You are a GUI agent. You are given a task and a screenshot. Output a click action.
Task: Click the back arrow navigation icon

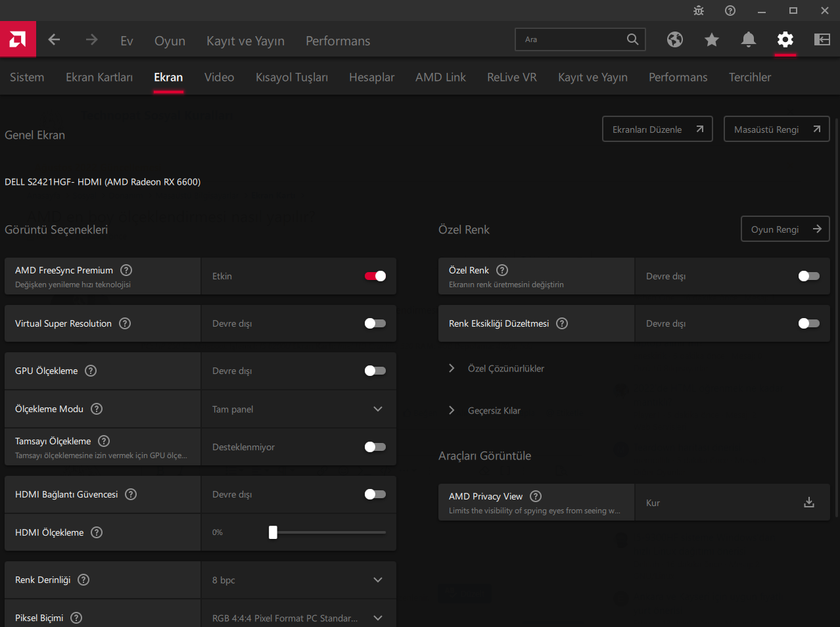coord(55,40)
